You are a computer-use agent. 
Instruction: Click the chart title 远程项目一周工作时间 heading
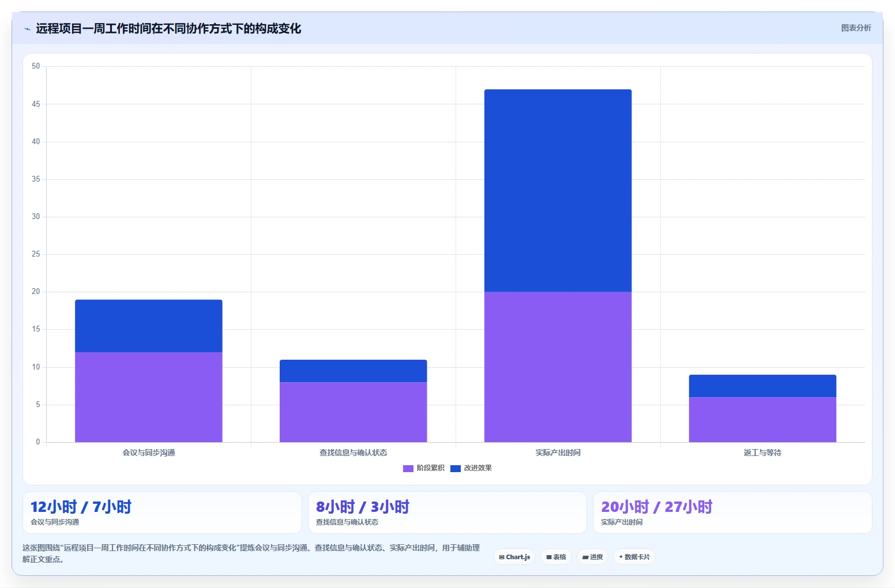(x=168, y=29)
